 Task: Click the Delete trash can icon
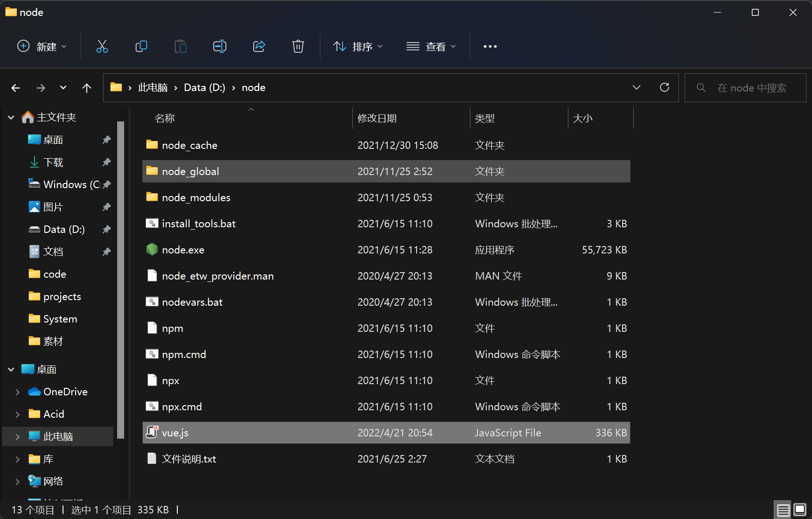click(298, 46)
